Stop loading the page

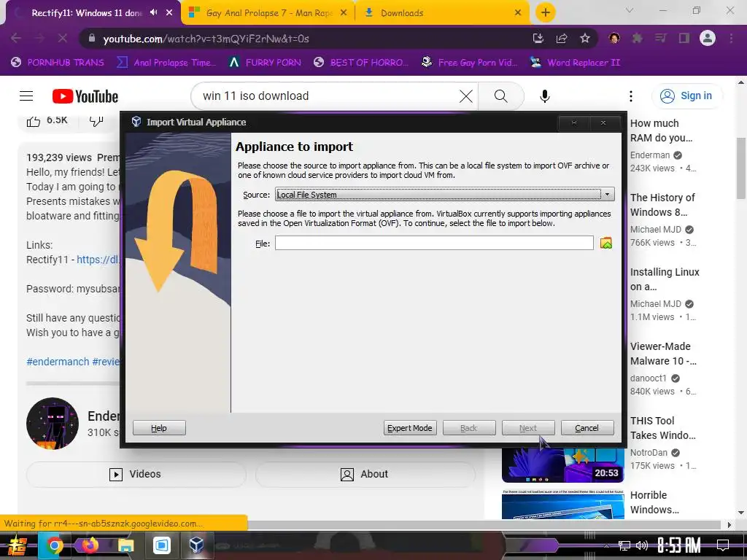tap(63, 38)
